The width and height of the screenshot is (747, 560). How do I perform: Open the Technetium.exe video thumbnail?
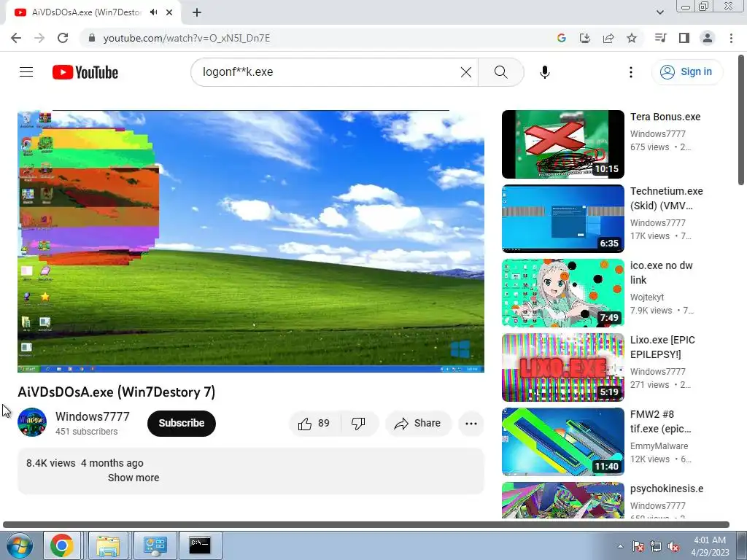pos(562,219)
